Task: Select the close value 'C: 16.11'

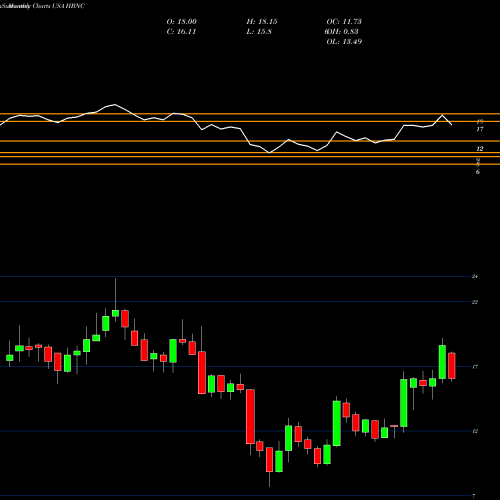Action: (x=181, y=32)
